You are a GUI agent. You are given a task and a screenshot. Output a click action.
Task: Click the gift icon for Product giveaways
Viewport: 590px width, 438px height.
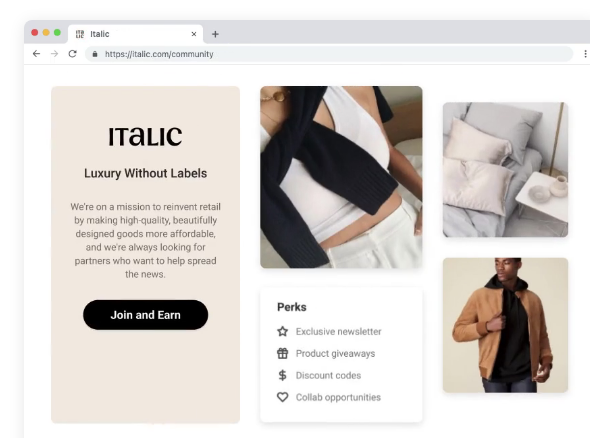tap(283, 353)
